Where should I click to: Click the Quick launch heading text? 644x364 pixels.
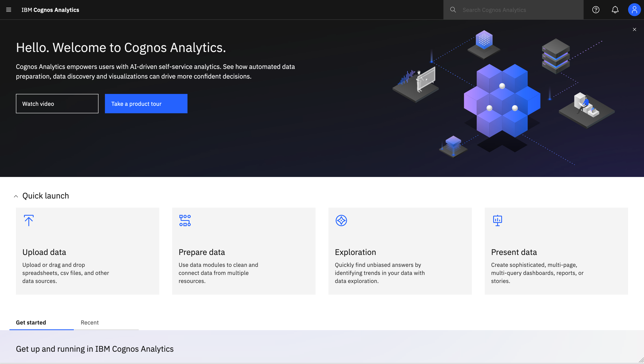46,196
